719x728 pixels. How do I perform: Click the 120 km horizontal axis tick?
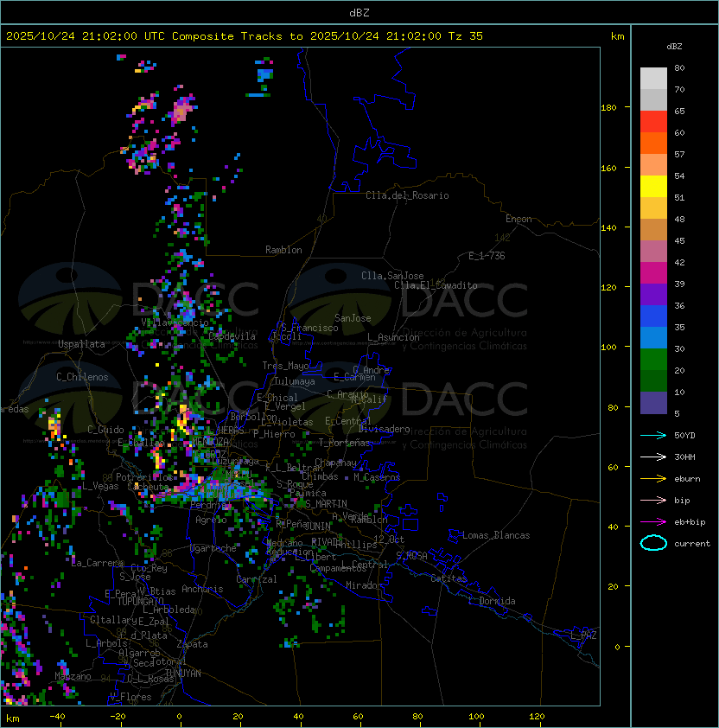coord(537,716)
